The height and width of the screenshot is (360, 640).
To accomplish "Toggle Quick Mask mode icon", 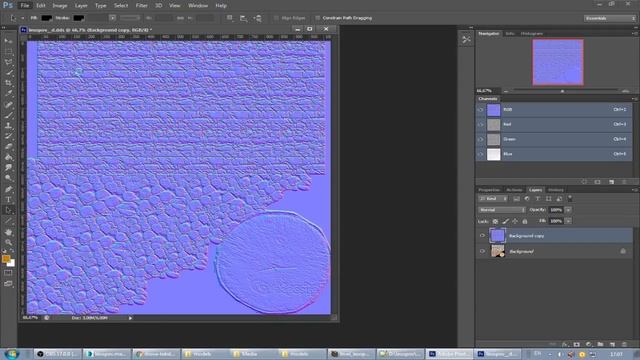I will 8,273.
